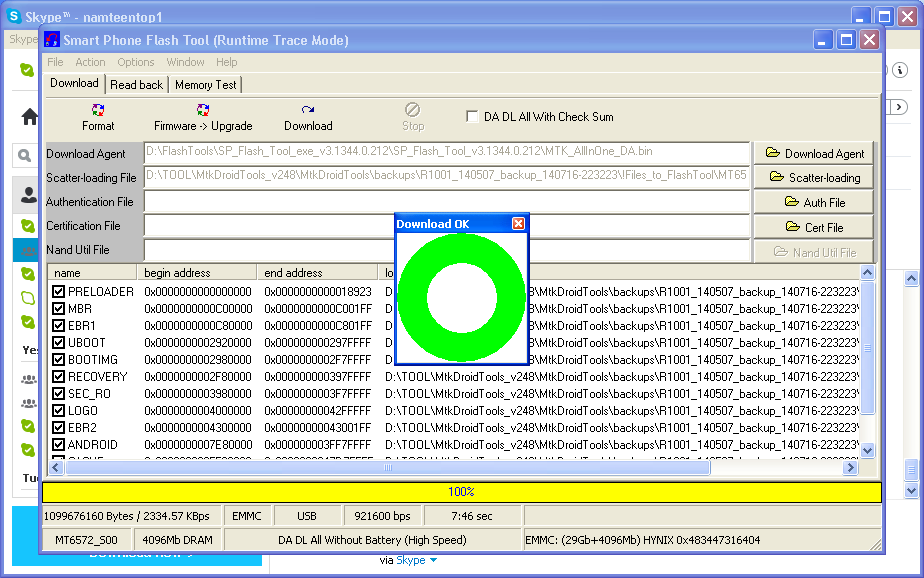
Task: Uncheck the EBR1 partition
Action: pos(58,326)
